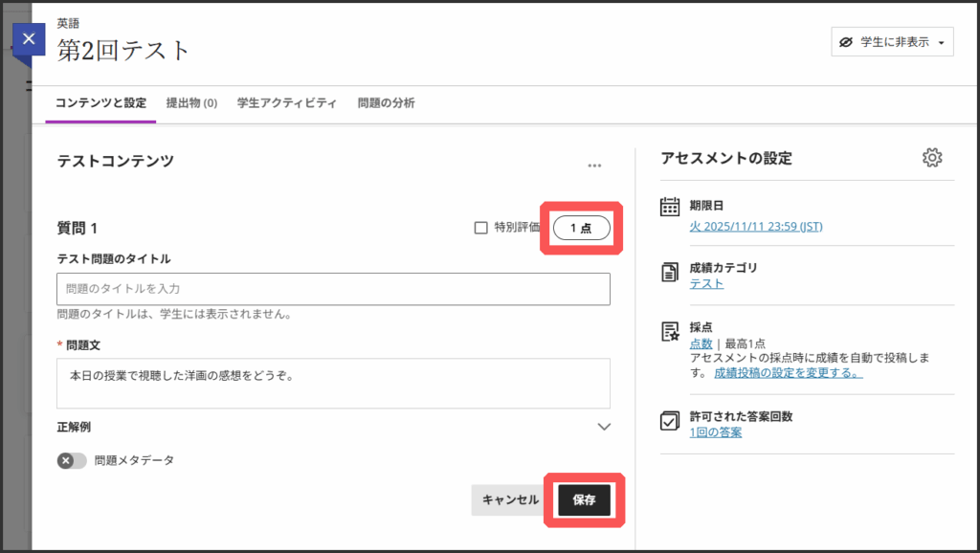Click the キャンセル button
The image size is (980, 553).
click(510, 499)
